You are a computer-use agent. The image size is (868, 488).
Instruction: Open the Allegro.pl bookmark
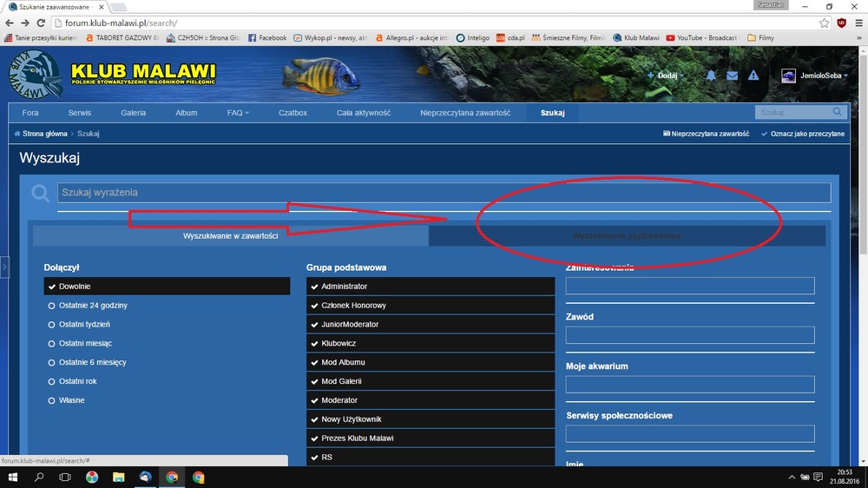coord(411,37)
